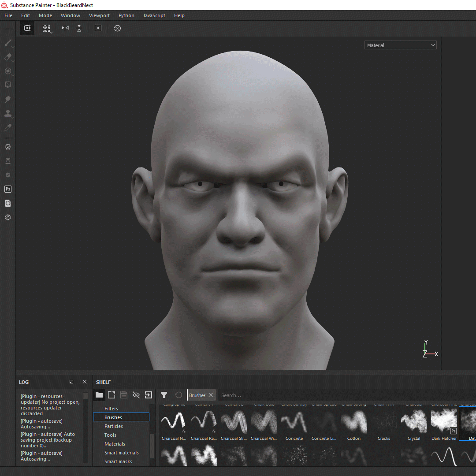Activate the Smudge tool

tap(7, 99)
